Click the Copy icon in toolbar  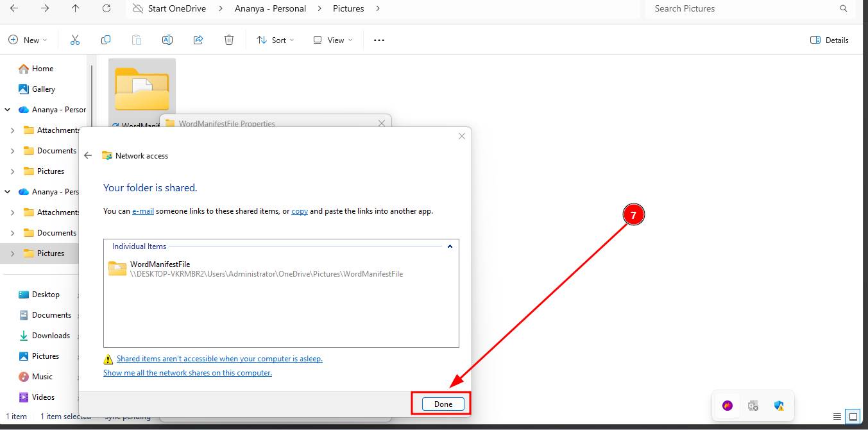tap(106, 40)
